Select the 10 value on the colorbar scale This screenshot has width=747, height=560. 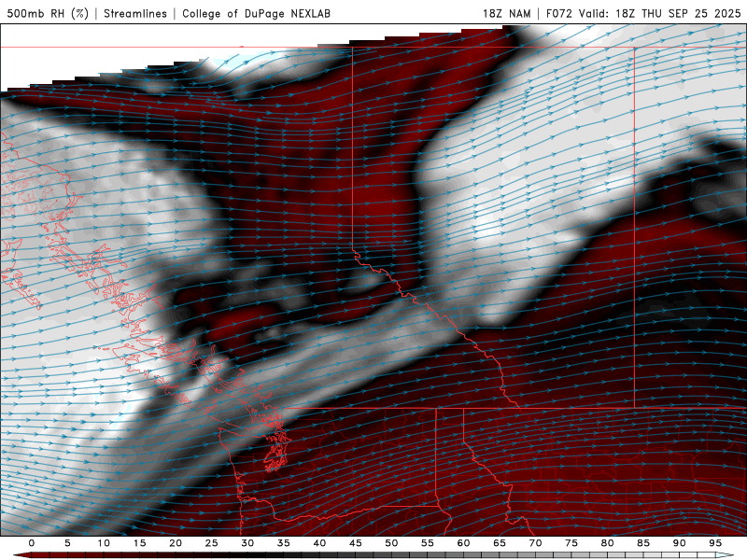click(x=104, y=543)
